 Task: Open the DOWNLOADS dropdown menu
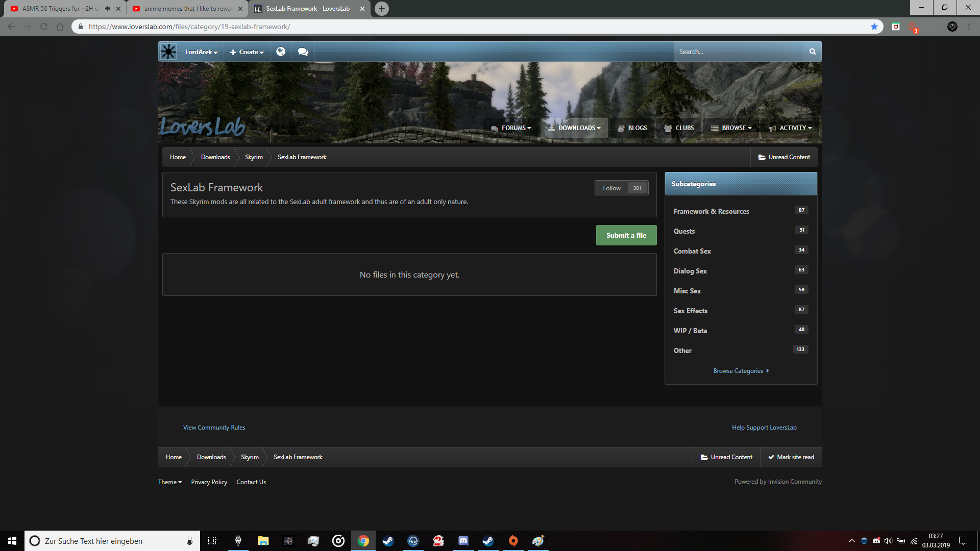pos(575,128)
